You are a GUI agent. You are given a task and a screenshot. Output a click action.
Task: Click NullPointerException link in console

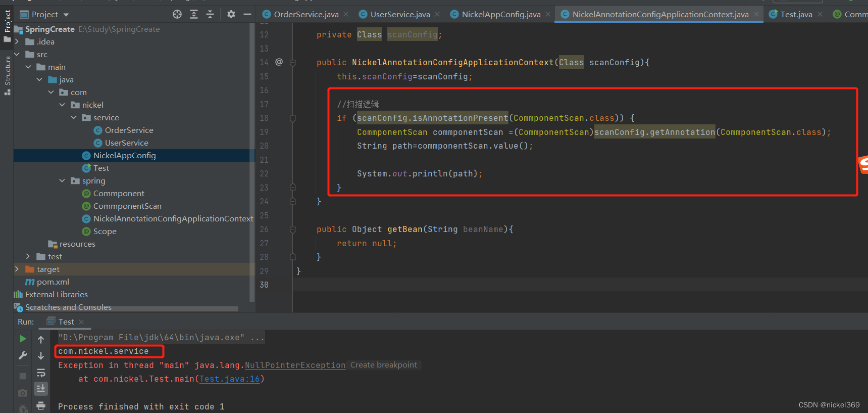295,365
